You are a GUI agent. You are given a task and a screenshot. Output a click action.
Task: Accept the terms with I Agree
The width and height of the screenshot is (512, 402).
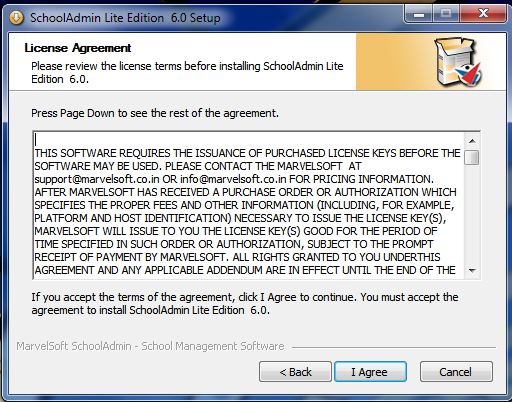coord(370,372)
